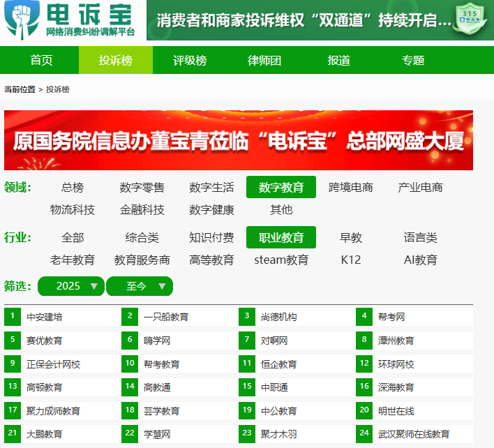The width and height of the screenshot is (494, 448).
Task: Click the rank 1 green number badge
Action: pos(12,317)
